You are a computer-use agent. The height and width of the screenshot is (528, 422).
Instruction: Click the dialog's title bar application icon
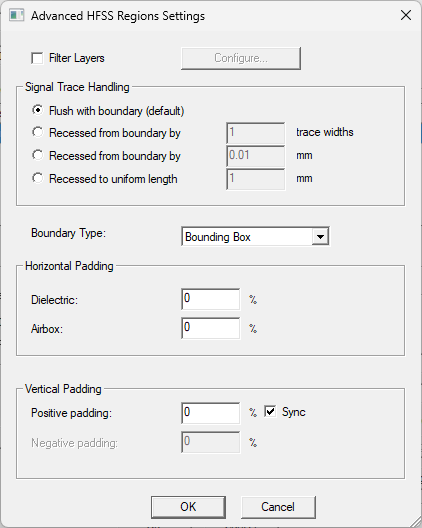pyautogui.click(x=17, y=15)
